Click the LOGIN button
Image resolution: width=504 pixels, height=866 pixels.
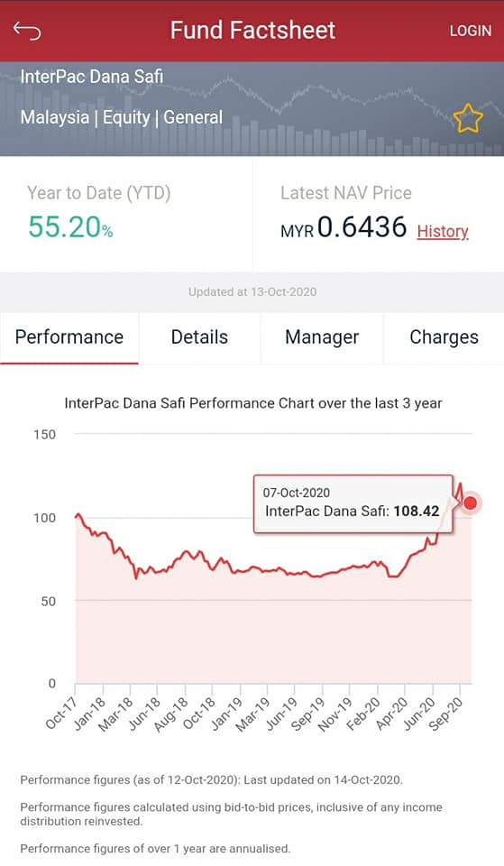[x=471, y=31]
